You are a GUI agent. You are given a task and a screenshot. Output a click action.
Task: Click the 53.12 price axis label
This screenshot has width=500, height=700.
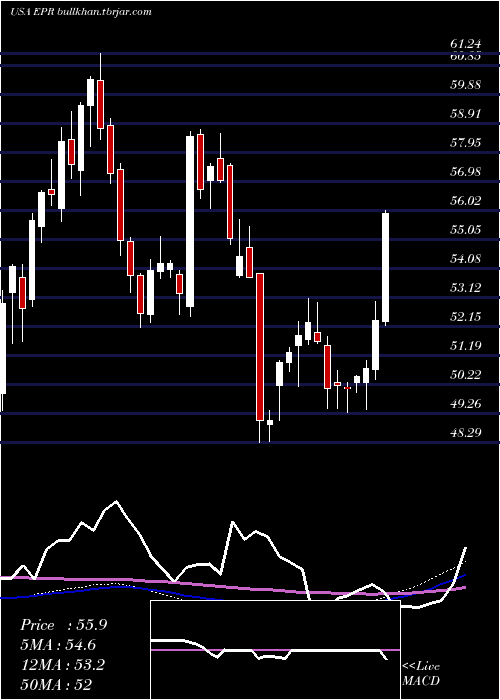pyautogui.click(x=466, y=288)
